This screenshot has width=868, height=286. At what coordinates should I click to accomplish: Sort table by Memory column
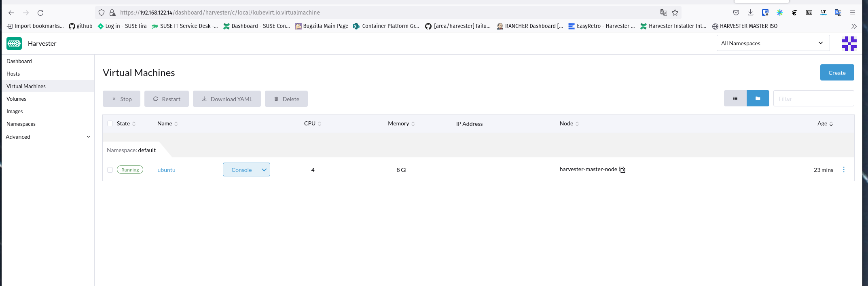pos(401,123)
